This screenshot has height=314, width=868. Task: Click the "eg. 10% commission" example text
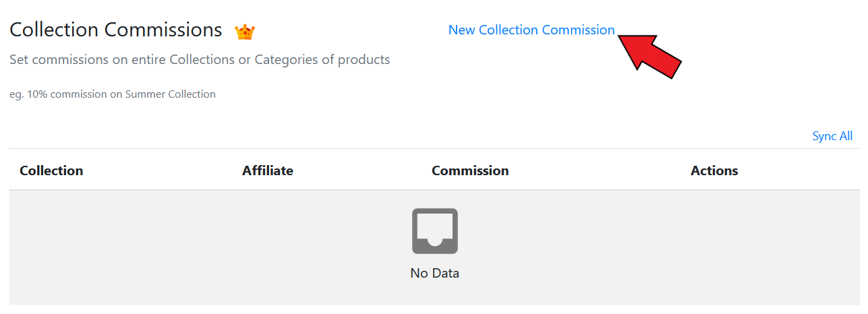pos(113,94)
